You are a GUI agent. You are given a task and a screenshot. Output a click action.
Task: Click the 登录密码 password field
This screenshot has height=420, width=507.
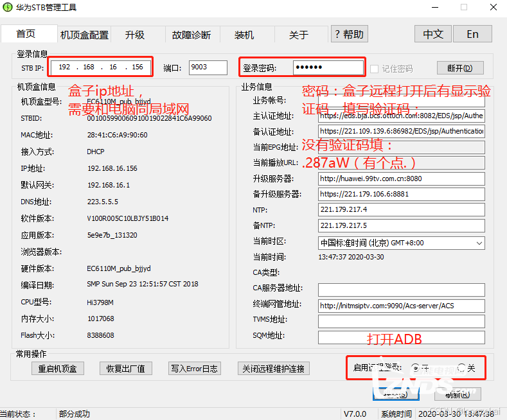coord(328,67)
